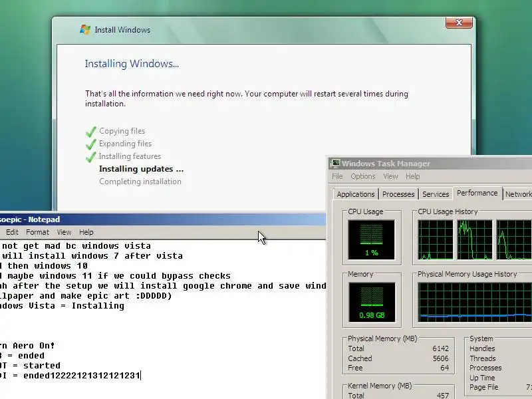
Task: Click the green checkmark beside Expanding files
Action: click(91, 144)
